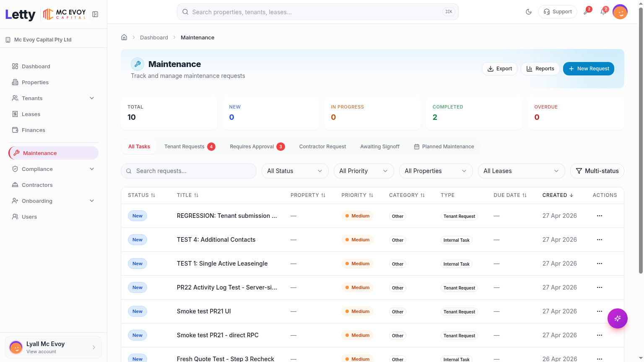Toggle the Multi-status filter button
The width and height of the screenshot is (644, 362).
click(x=597, y=171)
